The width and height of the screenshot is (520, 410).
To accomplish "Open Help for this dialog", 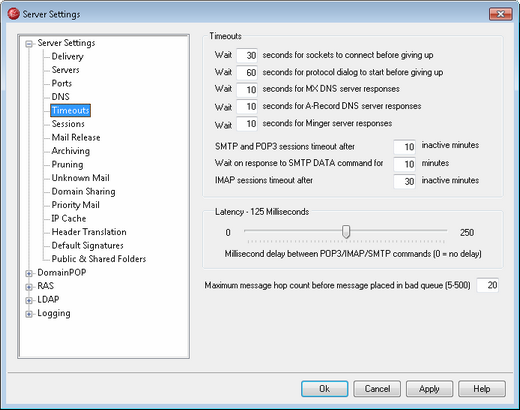I will coord(482,389).
